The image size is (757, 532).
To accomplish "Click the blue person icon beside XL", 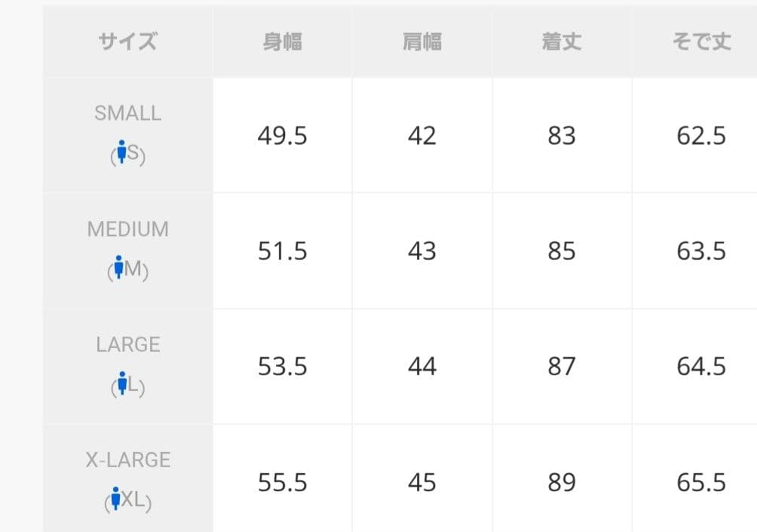I will click(115, 500).
